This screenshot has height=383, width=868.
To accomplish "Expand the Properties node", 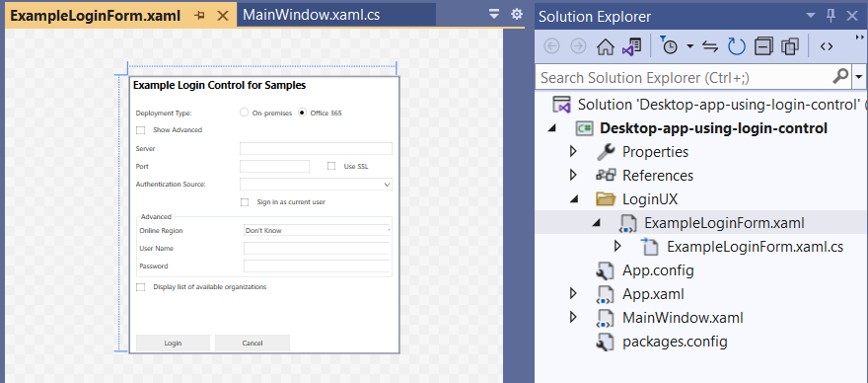I will (573, 151).
